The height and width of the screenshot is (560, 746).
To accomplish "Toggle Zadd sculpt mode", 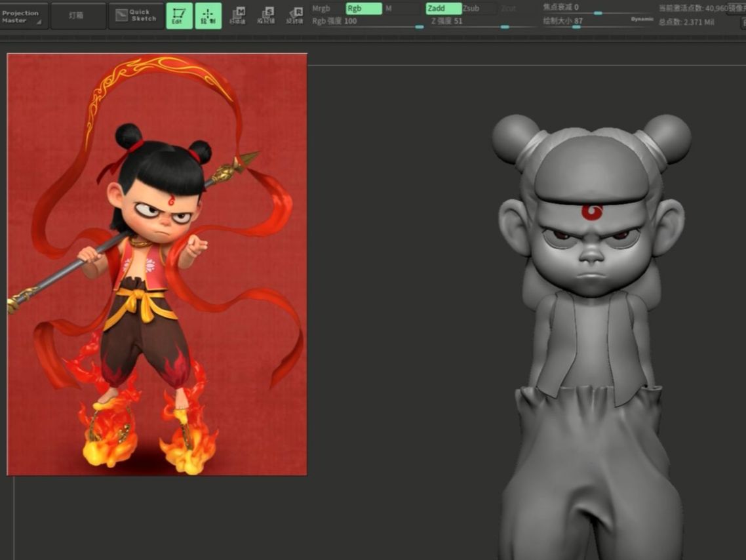I will (443, 9).
